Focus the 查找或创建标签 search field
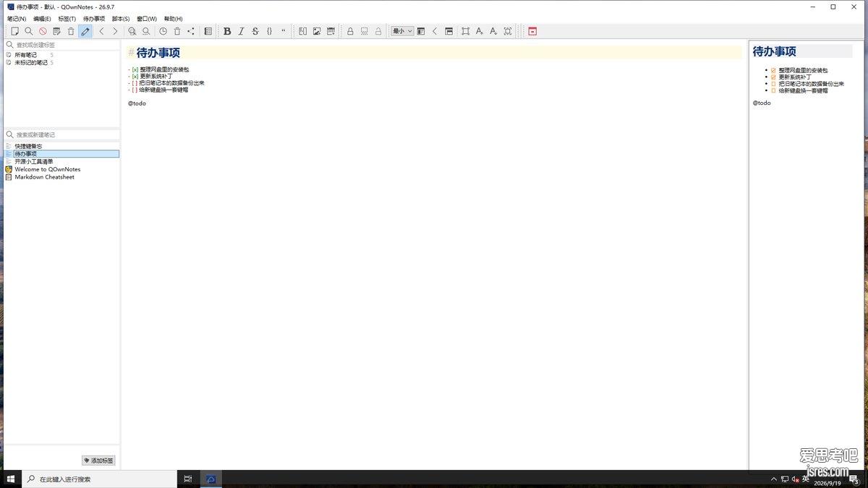 [62, 45]
